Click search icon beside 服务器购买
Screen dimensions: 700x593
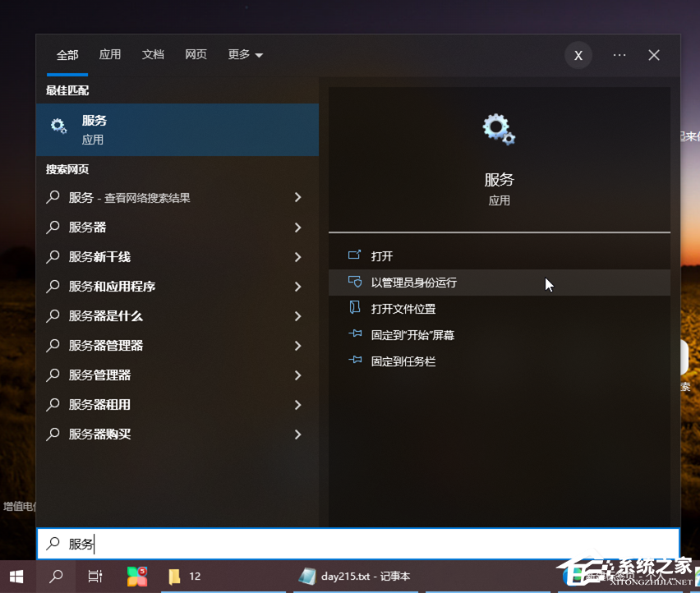click(53, 434)
